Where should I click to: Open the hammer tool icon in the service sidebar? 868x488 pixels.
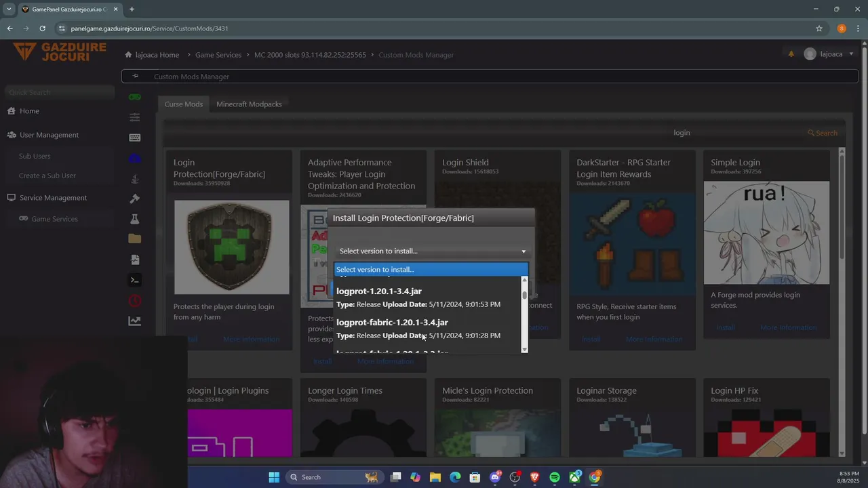135,199
